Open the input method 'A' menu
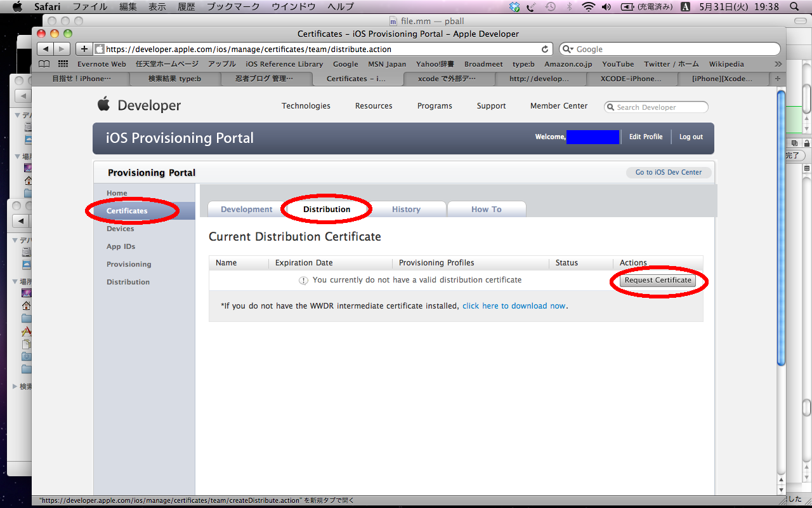The width and height of the screenshot is (812, 508). point(685,6)
